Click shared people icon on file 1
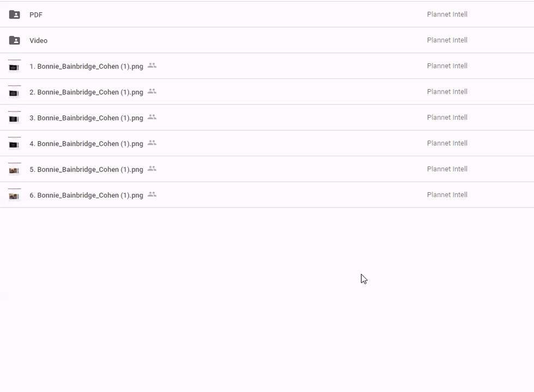The width and height of the screenshot is (534, 392). [x=152, y=66]
